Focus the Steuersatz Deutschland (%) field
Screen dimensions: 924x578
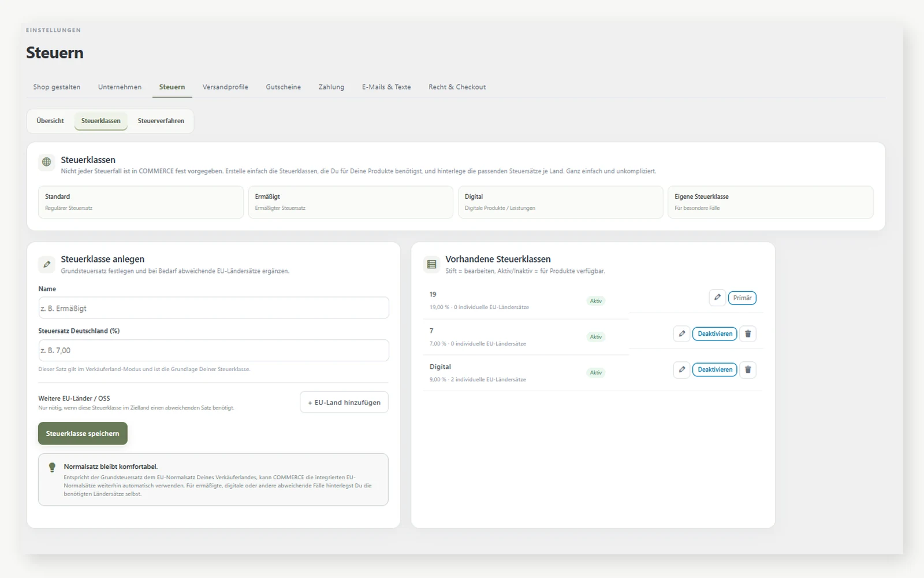pyautogui.click(x=214, y=350)
